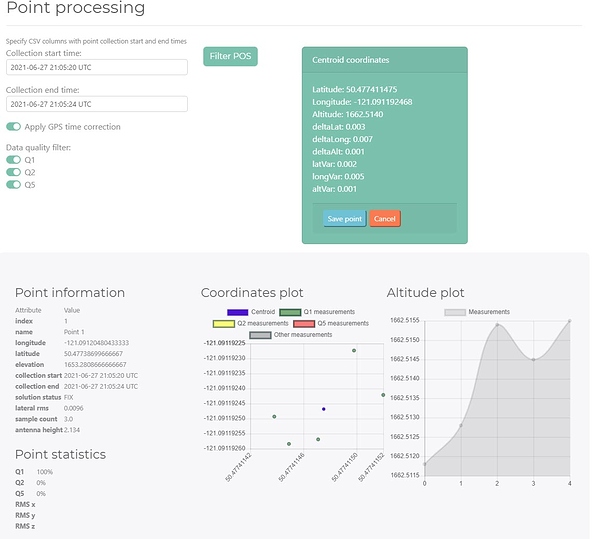This screenshot has height=539, width=600.
Task: Toggle the Q1 data quality filter
Action: [13, 160]
